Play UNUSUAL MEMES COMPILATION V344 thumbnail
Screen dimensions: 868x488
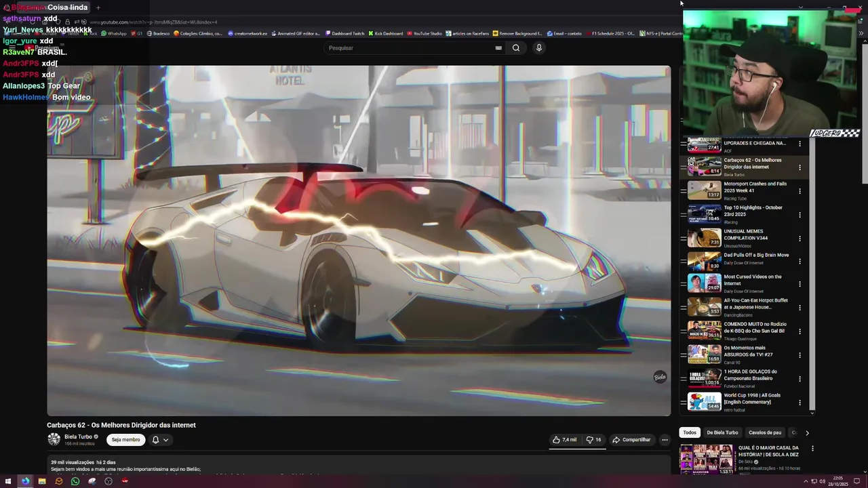(x=705, y=238)
